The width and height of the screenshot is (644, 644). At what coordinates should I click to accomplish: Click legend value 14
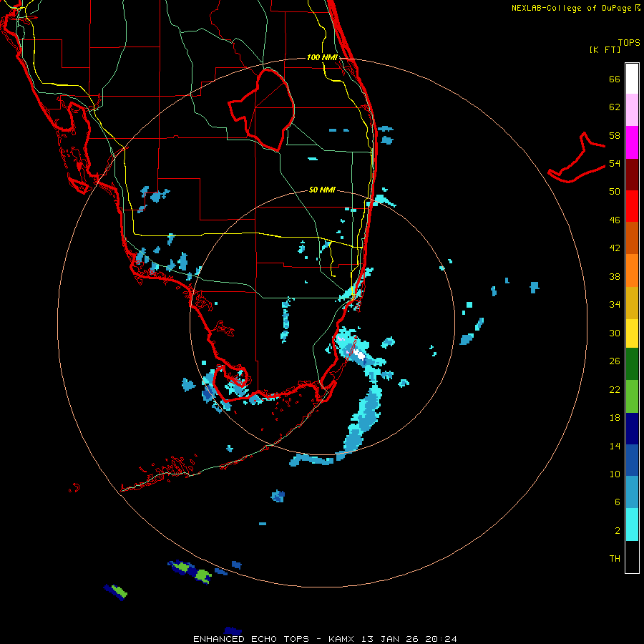click(615, 446)
